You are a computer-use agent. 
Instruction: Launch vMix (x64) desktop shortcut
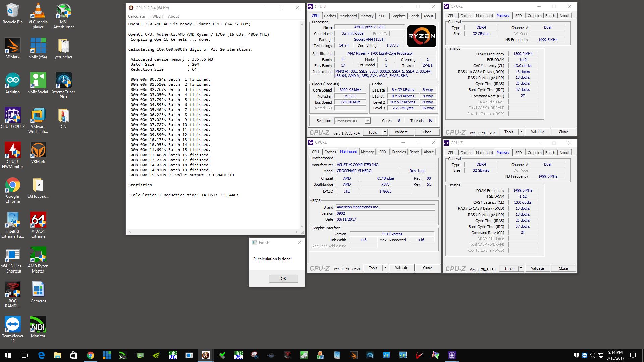(38, 49)
